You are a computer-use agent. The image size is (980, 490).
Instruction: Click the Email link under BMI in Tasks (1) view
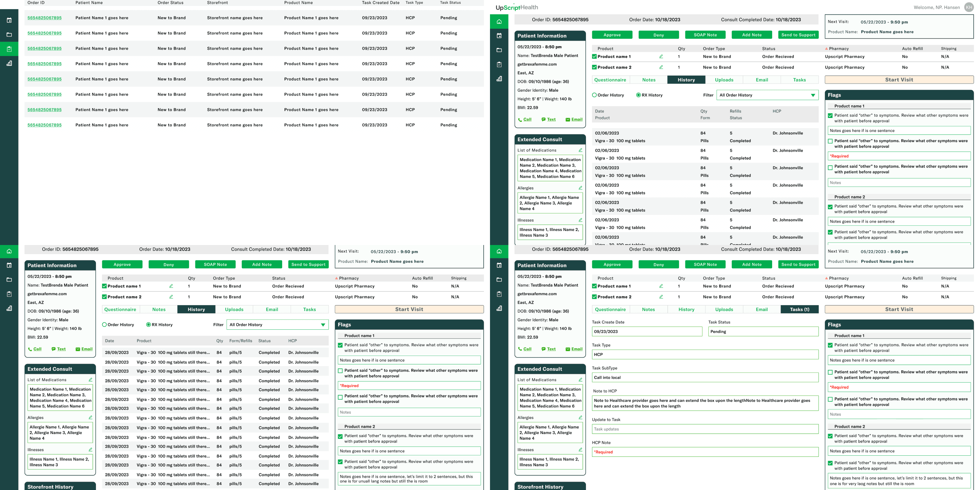click(577, 349)
